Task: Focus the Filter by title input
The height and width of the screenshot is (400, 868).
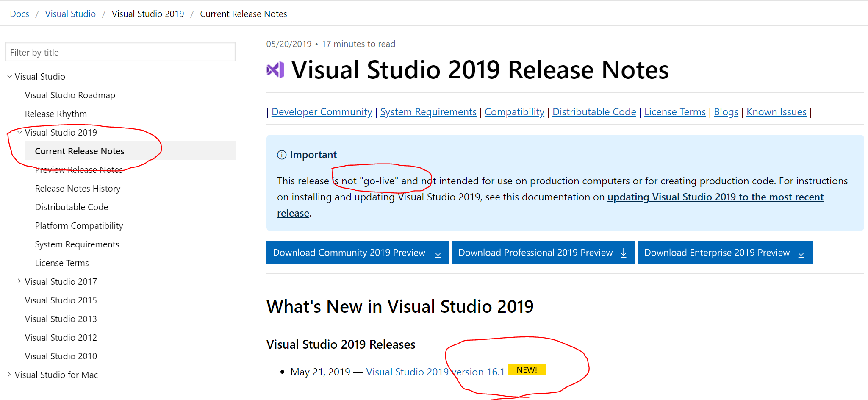Action: (120, 52)
